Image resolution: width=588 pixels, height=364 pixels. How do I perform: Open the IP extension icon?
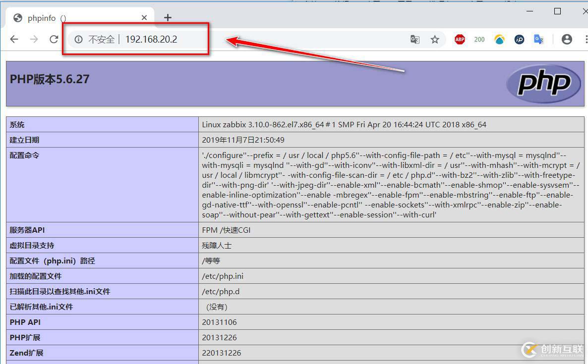[519, 39]
